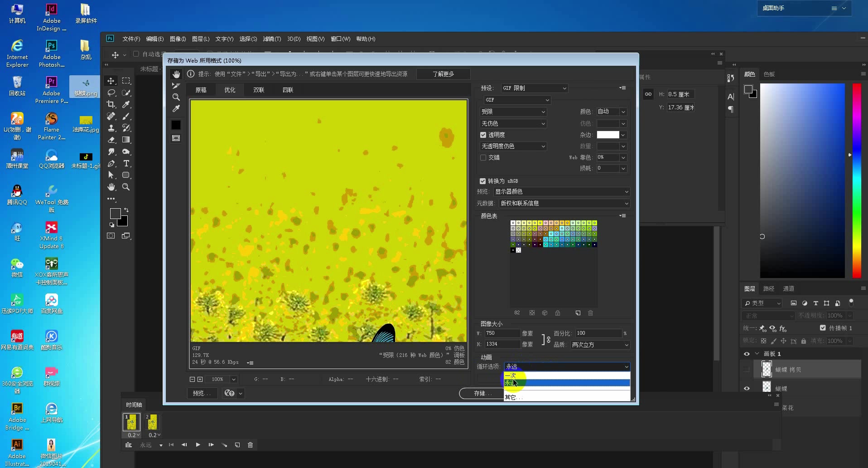Choose 一次 in the loop options list

567,375
